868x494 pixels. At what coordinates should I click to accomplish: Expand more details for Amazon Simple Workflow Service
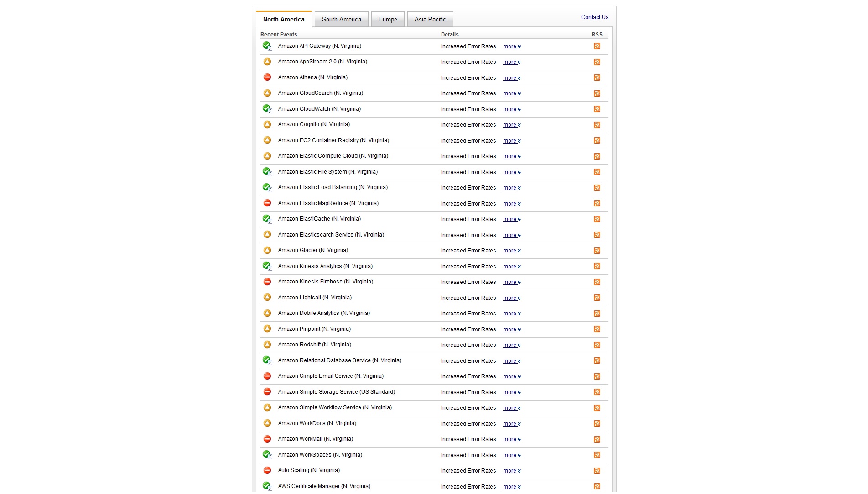pyautogui.click(x=512, y=408)
